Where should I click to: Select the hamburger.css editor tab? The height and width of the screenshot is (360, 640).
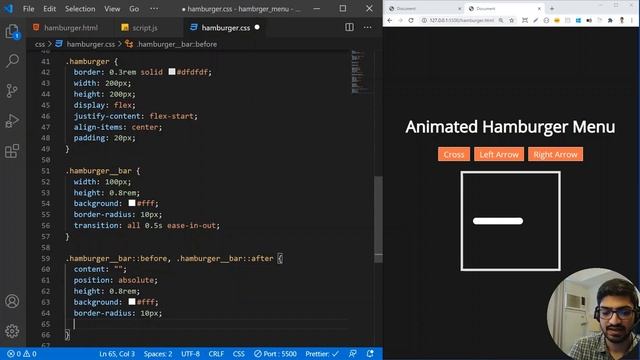coord(225,27)
